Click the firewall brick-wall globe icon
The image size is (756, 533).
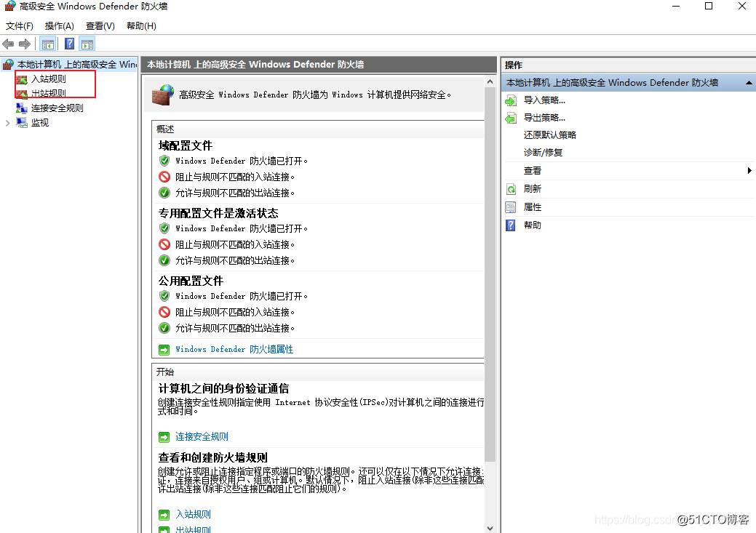point(162,95)
